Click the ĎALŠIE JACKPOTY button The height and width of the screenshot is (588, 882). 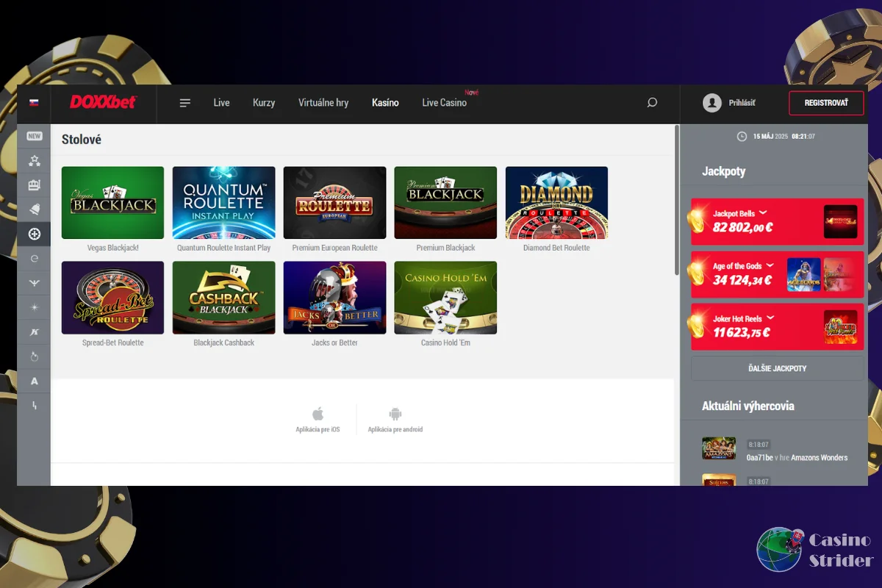click(778, 368)
